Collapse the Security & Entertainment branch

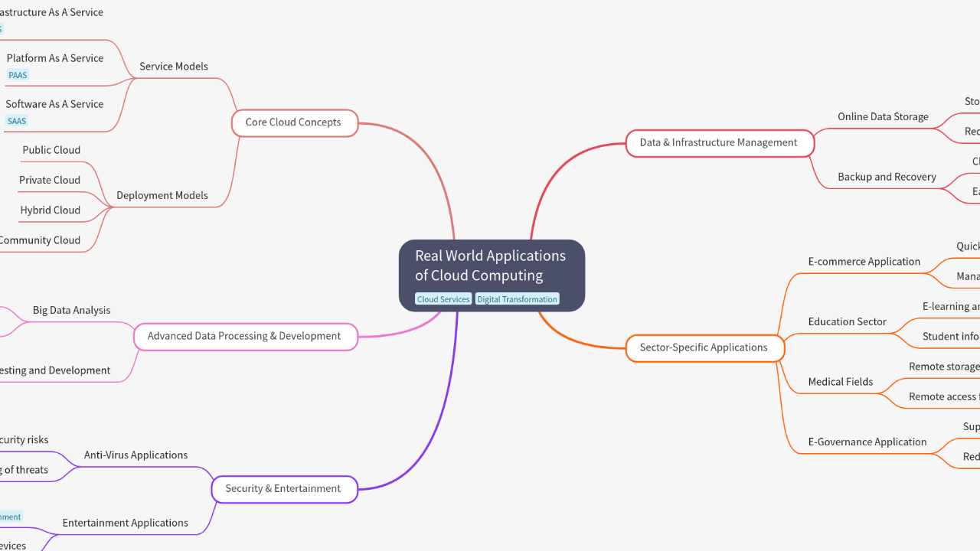tap(284, 488)
